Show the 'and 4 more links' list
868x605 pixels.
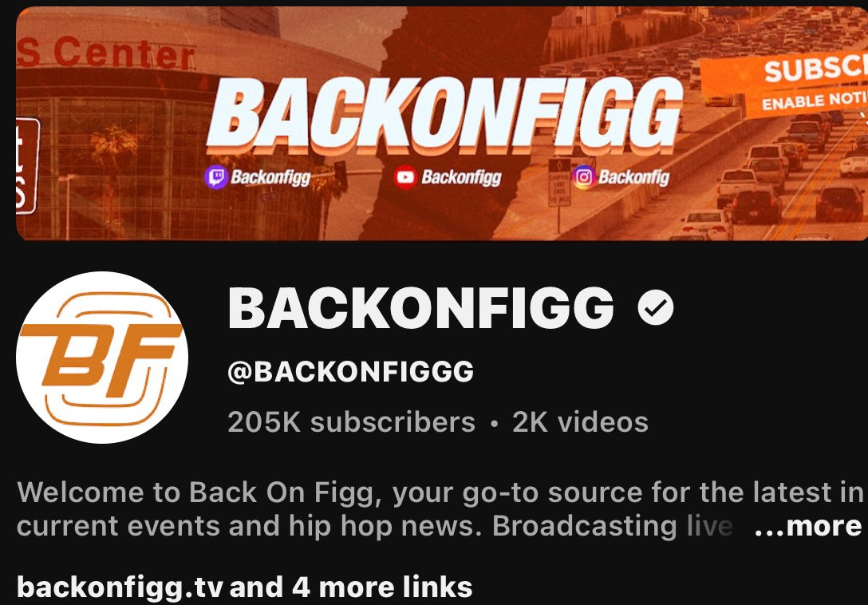[350, 587]
